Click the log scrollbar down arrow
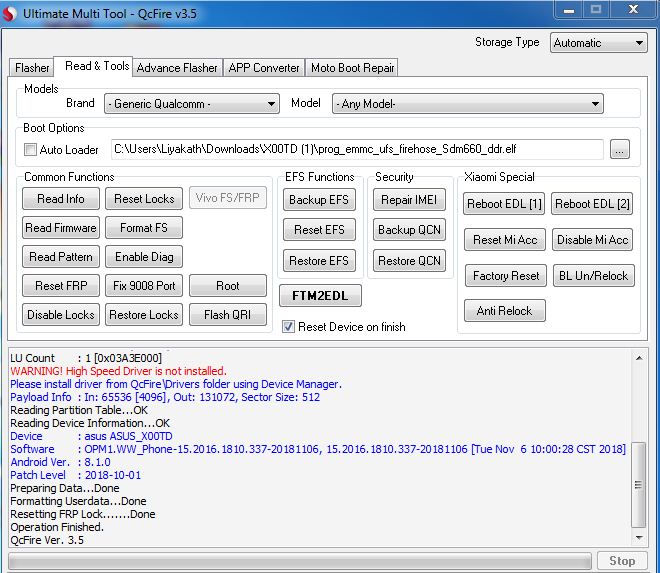 [x=639, y=538]
